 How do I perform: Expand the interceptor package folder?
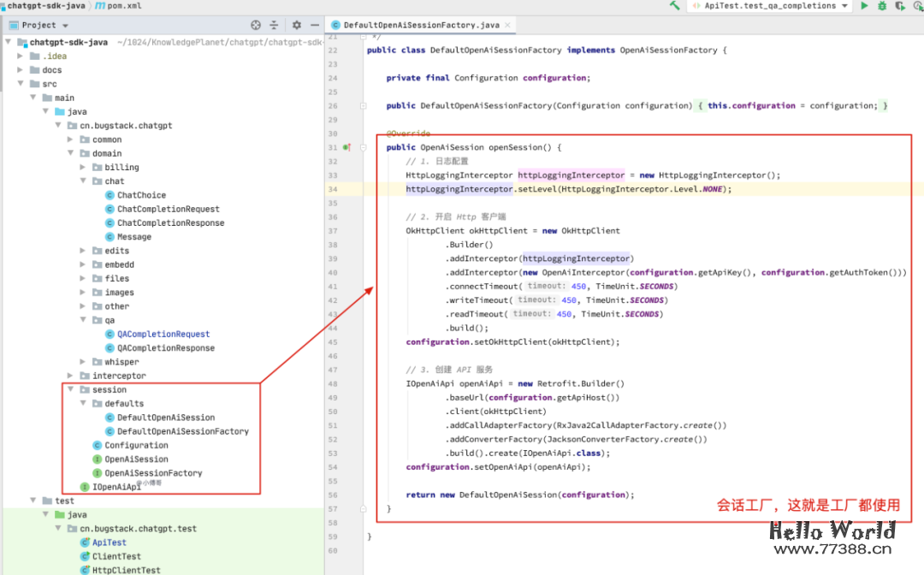(71, 376)
